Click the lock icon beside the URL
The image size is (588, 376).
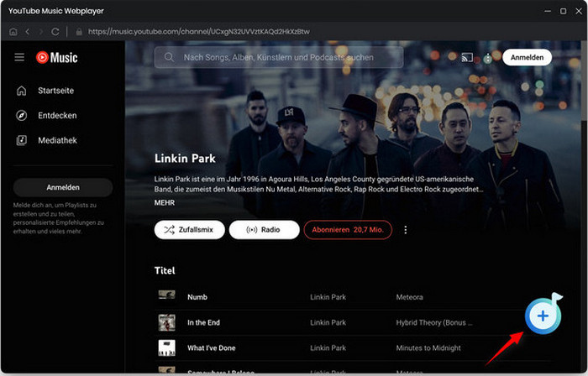point(79,32)
